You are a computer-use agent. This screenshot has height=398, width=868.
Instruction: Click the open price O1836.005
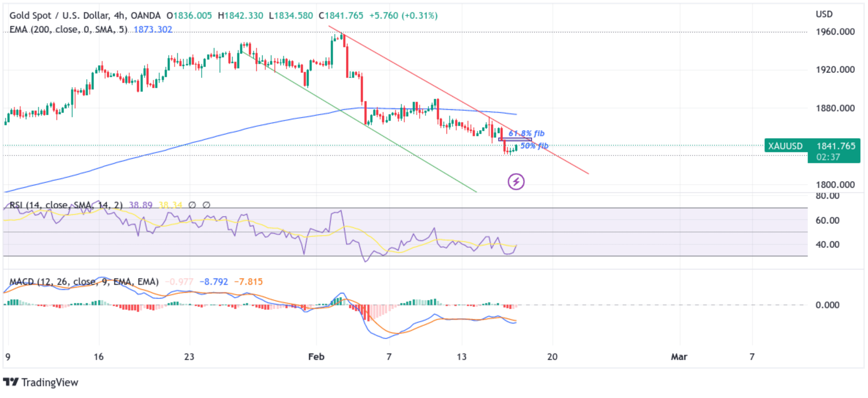[189, 15]
